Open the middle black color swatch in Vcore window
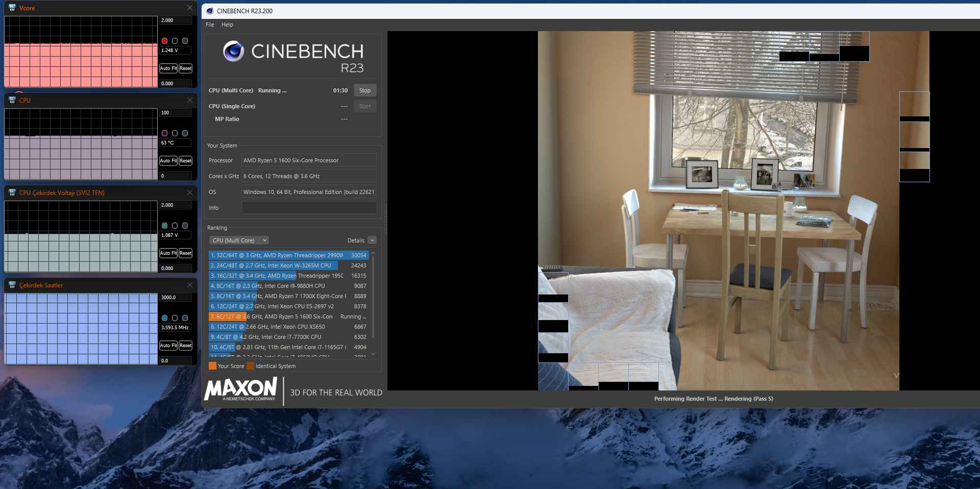Screen dimensions: 980x489 pyautogui.click(x=175, y=41)
